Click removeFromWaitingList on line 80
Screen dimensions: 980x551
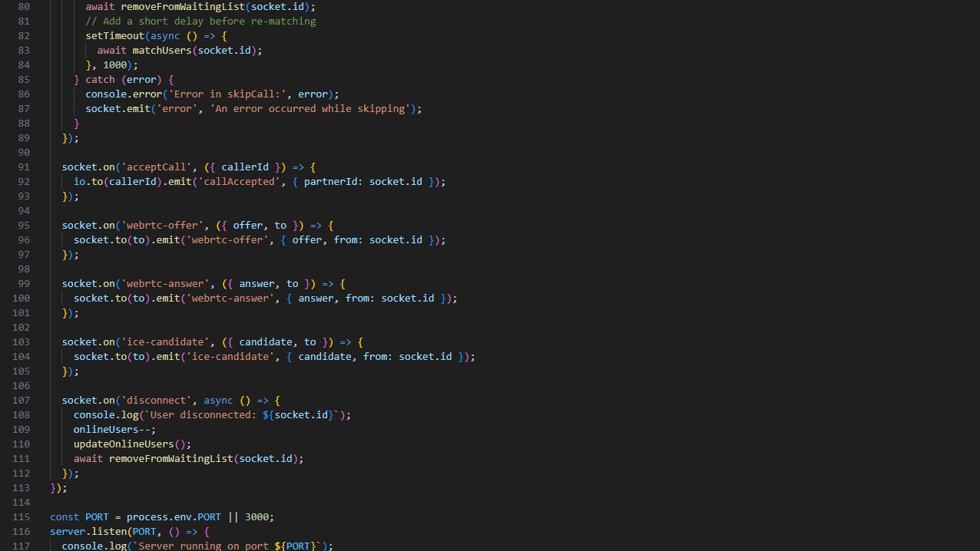pyautogui.click(x=183, y=6)
